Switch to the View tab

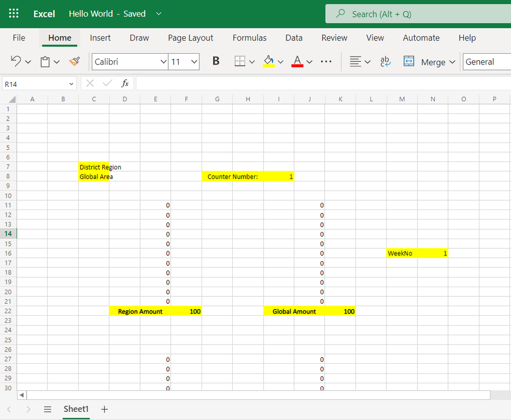375,38
